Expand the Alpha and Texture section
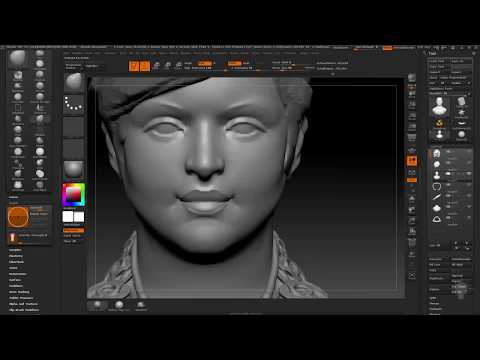The image size is (480, 360). point(23,304)
